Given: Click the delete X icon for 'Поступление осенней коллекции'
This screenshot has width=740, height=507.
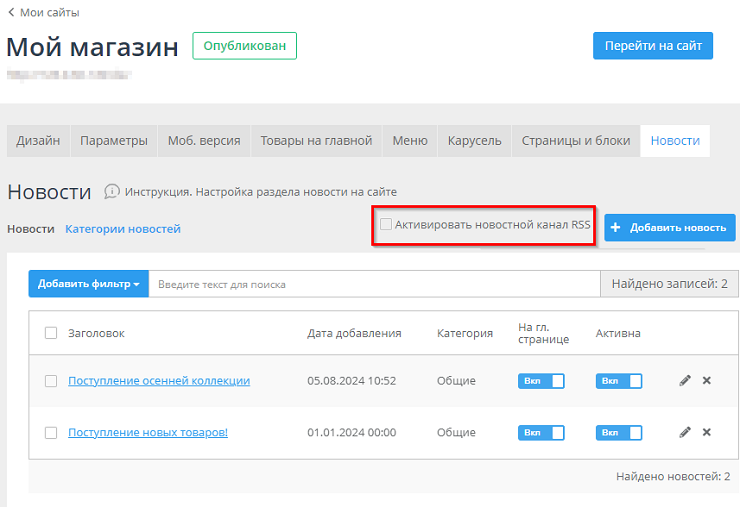Looking at the screenshot, I should 707,380.
